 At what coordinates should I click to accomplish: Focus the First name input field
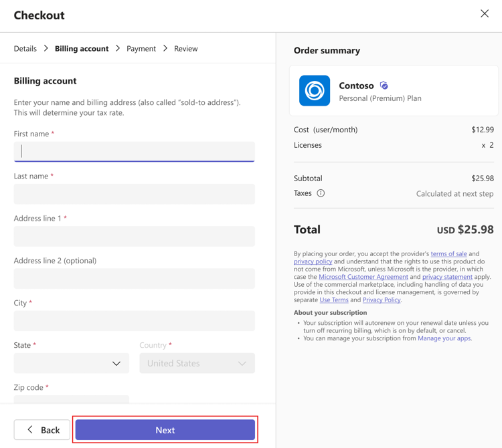click(134, 151)
